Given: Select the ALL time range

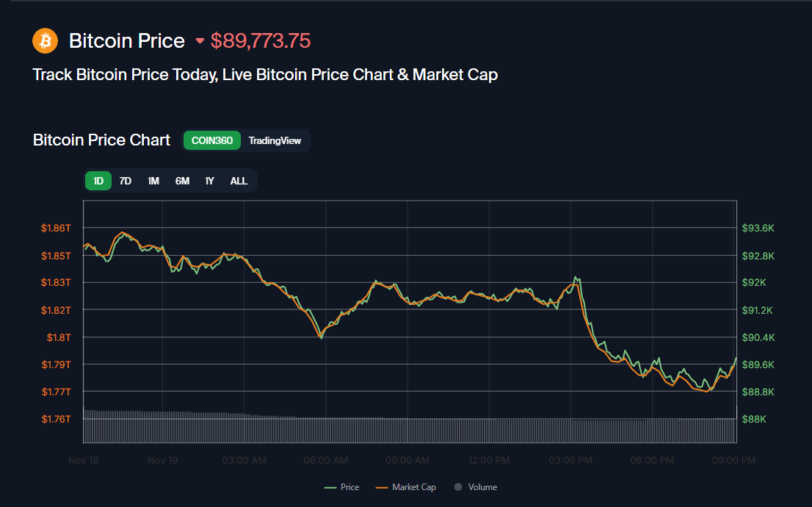Looking at the screenshot, I should point(239,181).
